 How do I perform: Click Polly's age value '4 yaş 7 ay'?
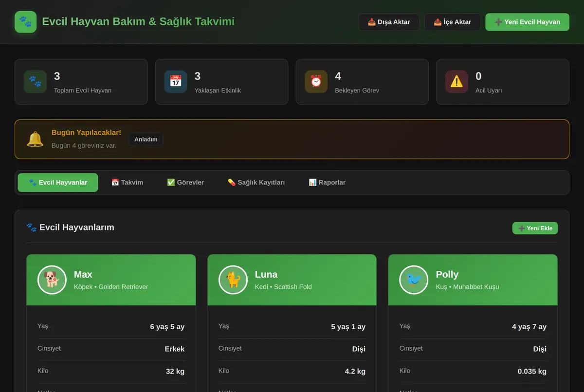[529, 327]
